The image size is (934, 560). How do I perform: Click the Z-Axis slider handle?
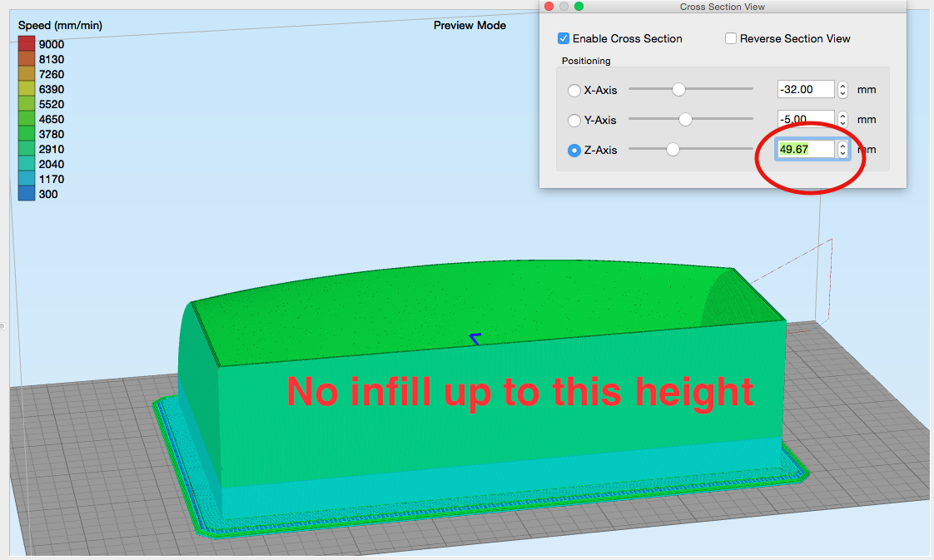tap(673, 150)
